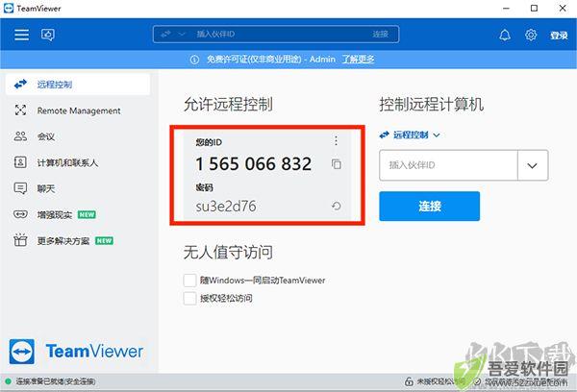The image size is (577, 392).
Task: Click the green connection status dot
Action: (x=8, y=381)
